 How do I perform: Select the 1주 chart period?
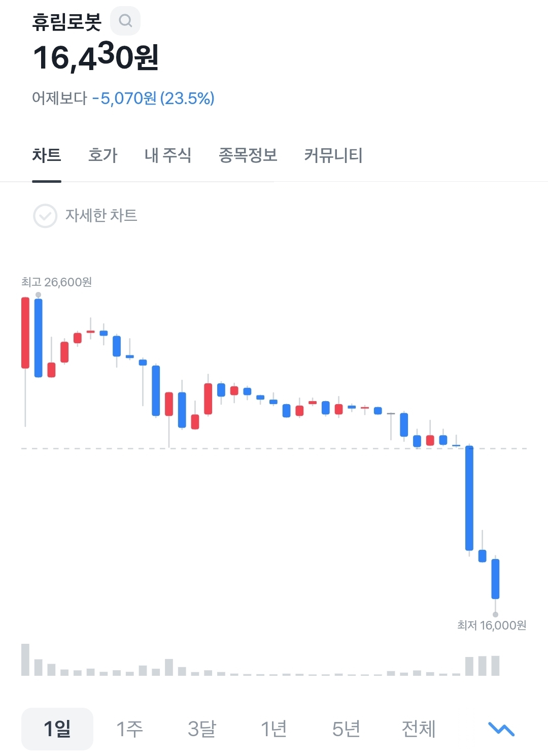click(129, 729)
